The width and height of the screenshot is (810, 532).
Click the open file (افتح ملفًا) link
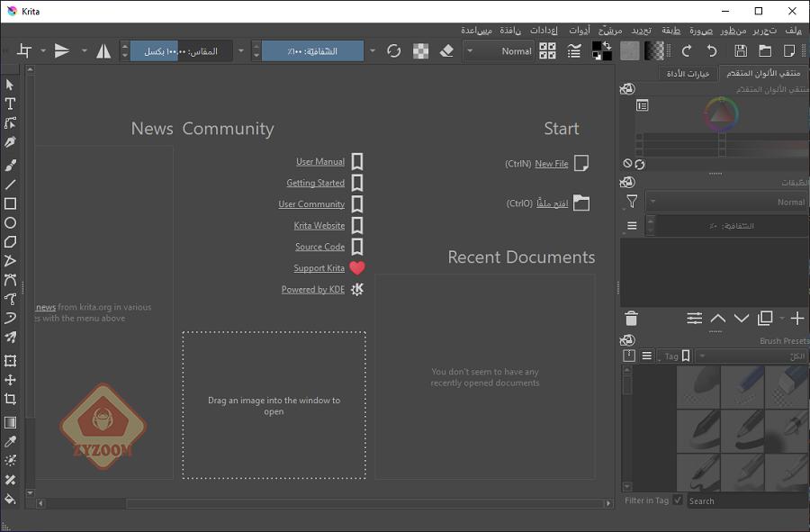(552, 203)
